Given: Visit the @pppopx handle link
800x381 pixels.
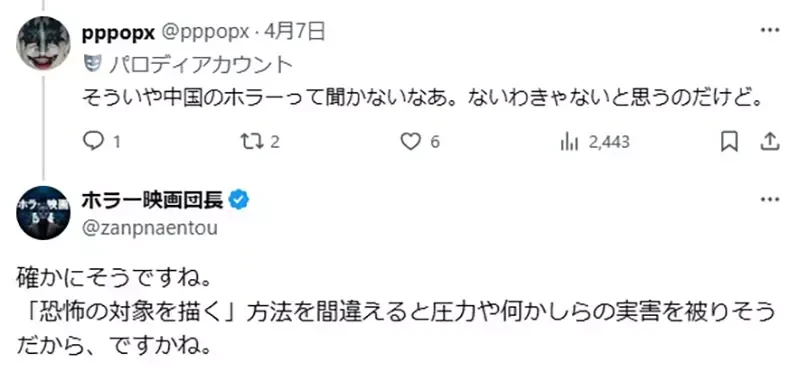Looking at the screenshot, I should coord(206,33).
